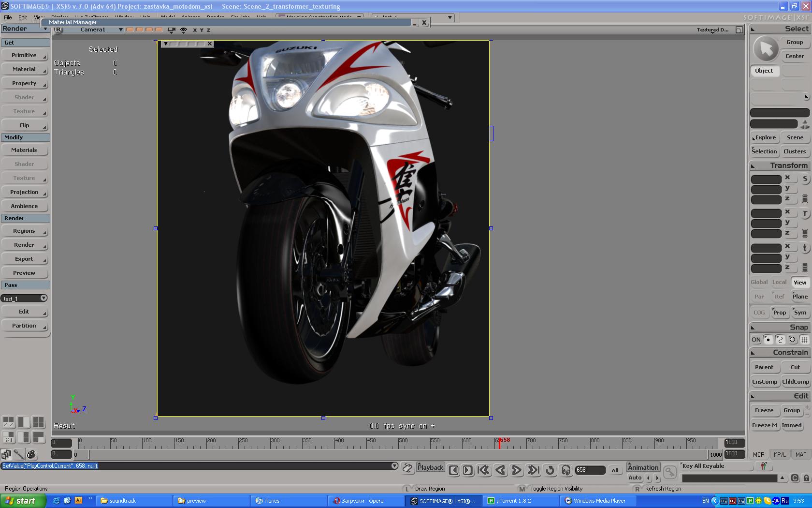The image size is (812, 508).
Task: Click the C marking icon
Action: click(795, 478)
